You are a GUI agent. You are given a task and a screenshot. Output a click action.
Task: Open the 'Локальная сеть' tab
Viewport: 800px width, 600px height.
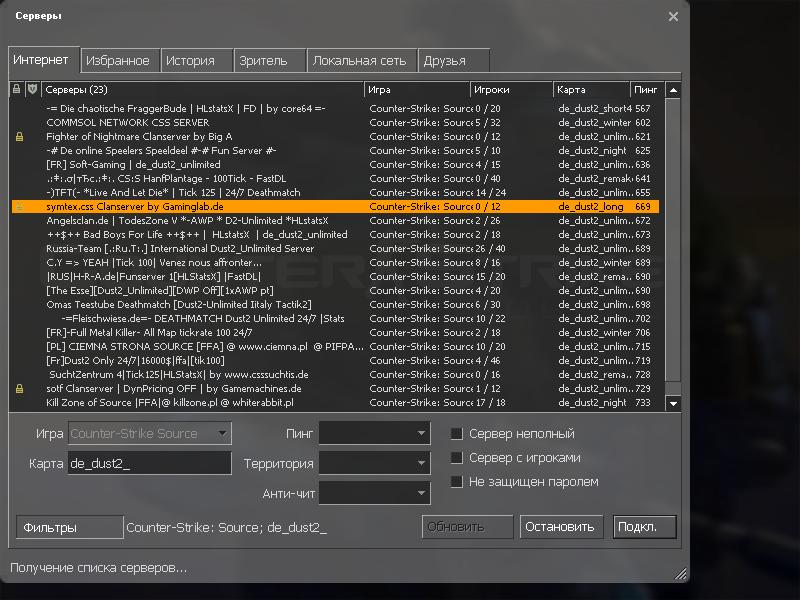tap(359, 60)
